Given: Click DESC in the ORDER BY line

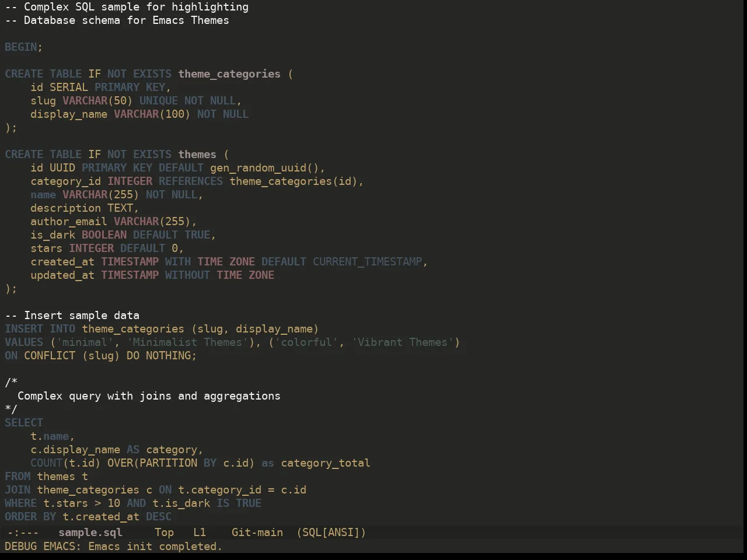Looking at the screenshot, I should 159,516.
